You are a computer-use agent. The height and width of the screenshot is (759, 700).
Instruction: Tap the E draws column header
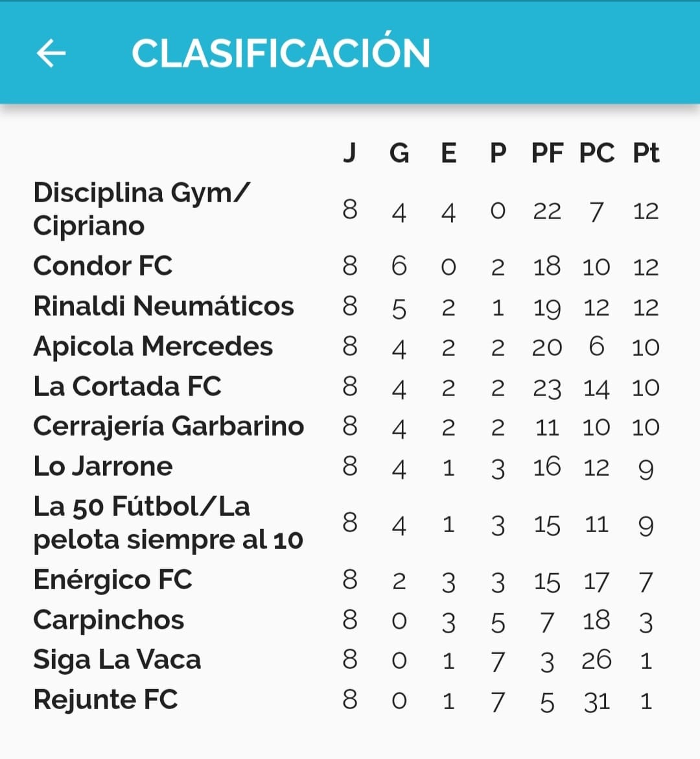(x=449, y=153)
